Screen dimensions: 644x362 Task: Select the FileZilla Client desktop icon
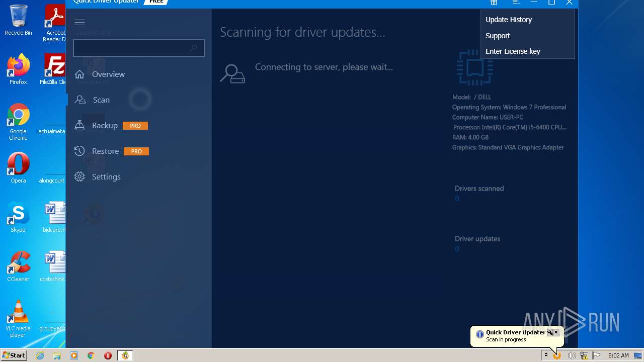point(53,69)
